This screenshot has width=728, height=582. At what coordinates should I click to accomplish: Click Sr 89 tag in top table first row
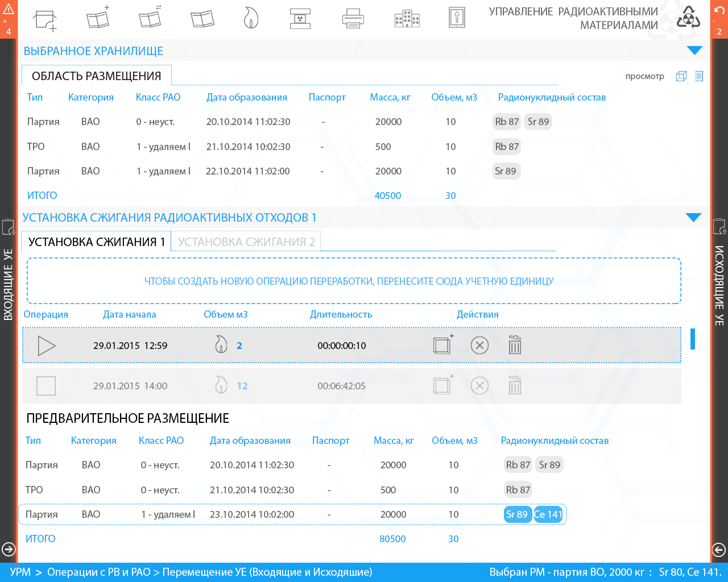point(539,122)
